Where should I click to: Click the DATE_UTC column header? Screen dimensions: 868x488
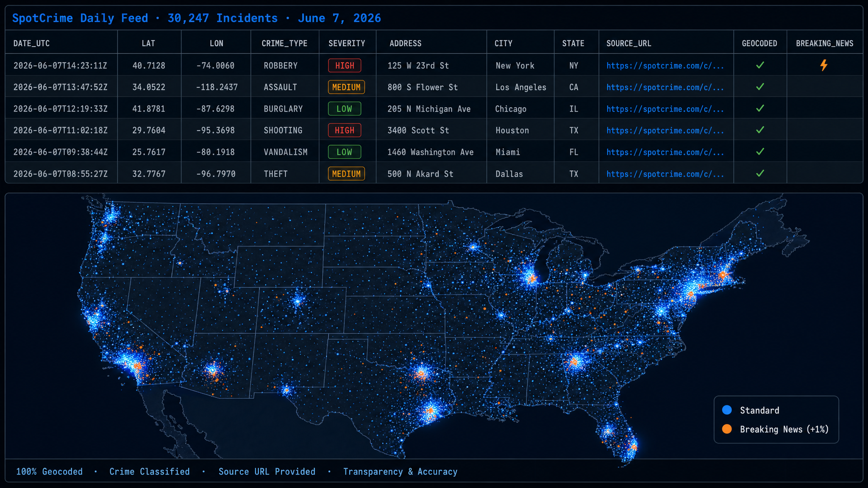31,43
